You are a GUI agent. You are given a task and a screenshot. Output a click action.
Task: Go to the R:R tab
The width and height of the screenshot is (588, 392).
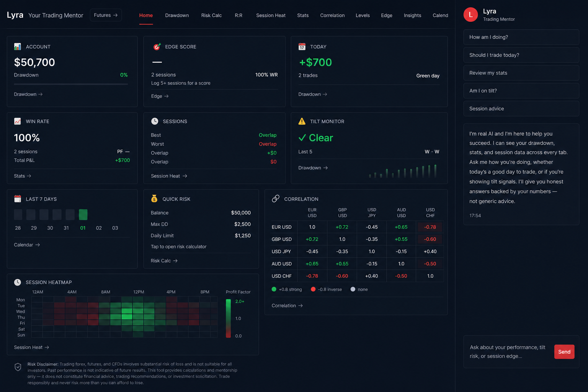pos(238,15)
